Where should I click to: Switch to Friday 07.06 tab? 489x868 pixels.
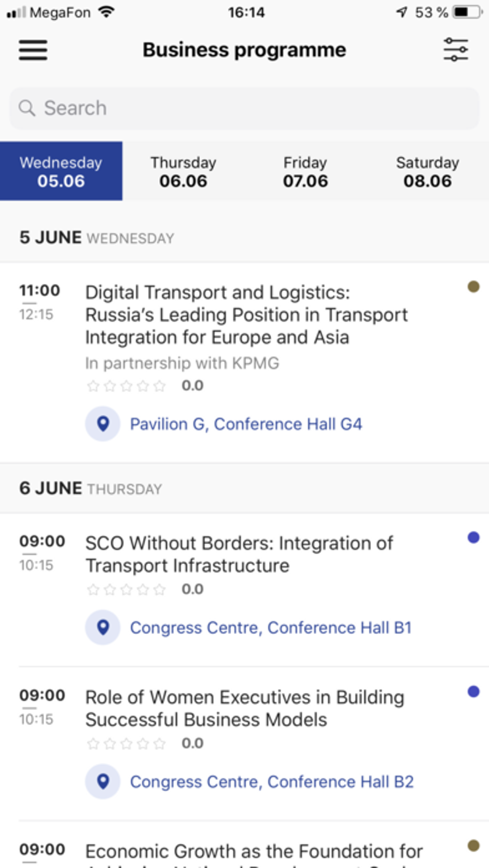click(x=305, y=171)
